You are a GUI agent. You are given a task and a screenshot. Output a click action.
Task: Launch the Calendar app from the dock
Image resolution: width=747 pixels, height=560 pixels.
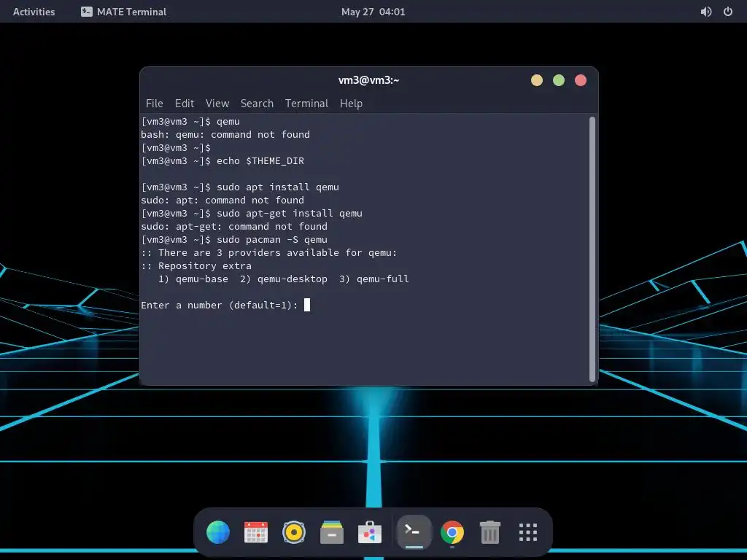click(256, 532)
